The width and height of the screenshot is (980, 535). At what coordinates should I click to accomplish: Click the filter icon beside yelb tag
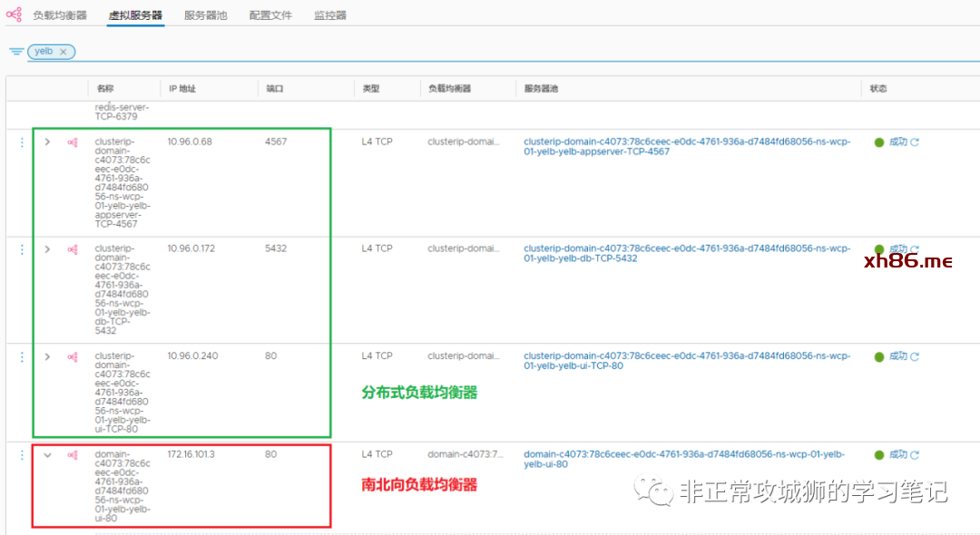point(16,52)
